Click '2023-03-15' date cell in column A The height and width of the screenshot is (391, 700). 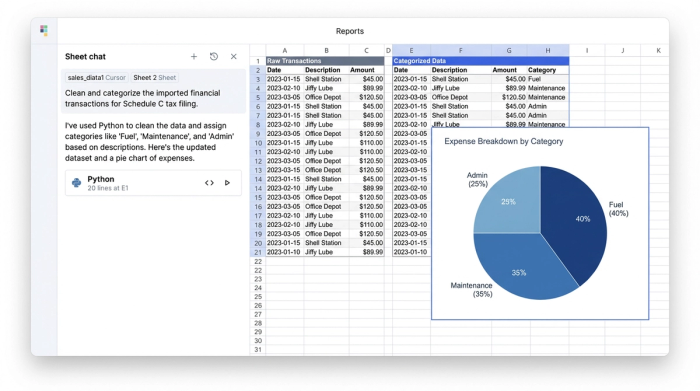pos(284,170)
